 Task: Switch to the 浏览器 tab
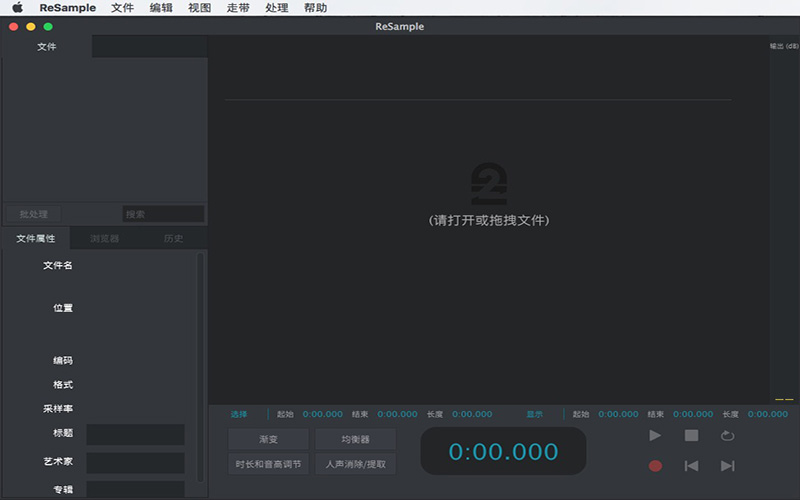click(x=105, y=238)
